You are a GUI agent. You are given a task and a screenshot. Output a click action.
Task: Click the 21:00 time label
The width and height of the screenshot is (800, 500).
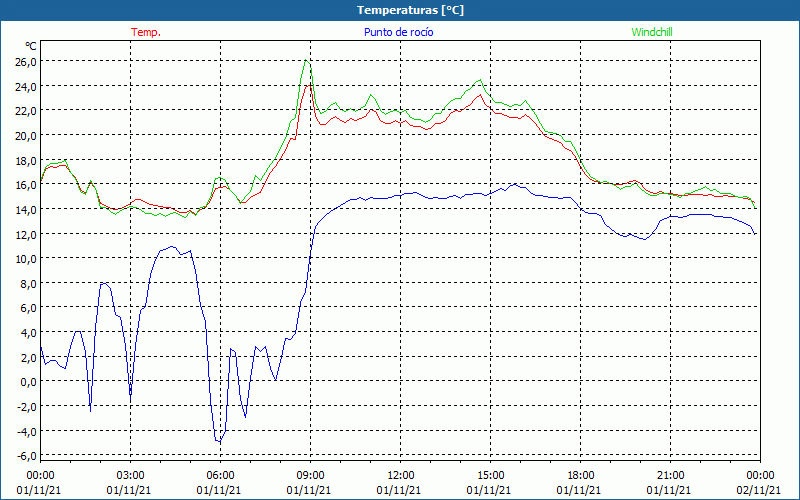pos(670,476)
